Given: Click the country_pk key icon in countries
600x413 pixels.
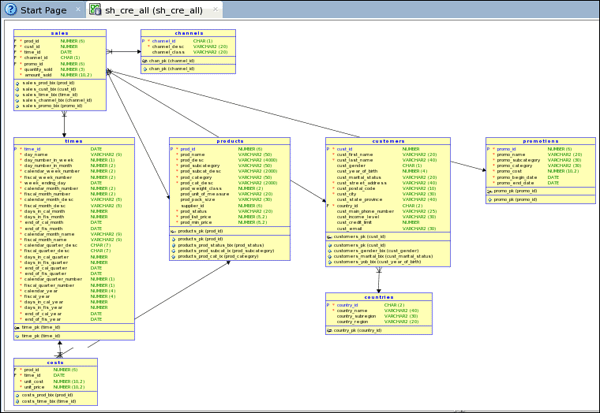Looking at the screenshot, I should tap(329, 330).
